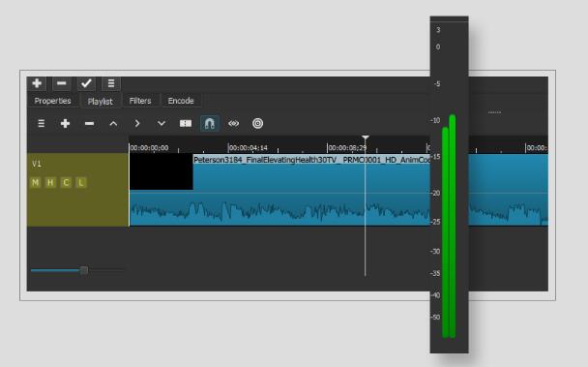588x367 pixels.
Task: Open the playlist hamburger menu
Action: pos(111,83)
